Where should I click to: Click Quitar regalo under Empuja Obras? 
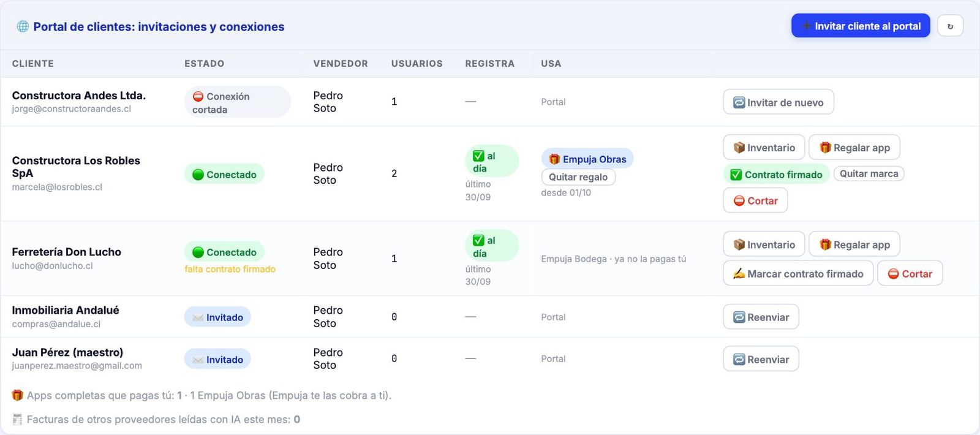578,177
